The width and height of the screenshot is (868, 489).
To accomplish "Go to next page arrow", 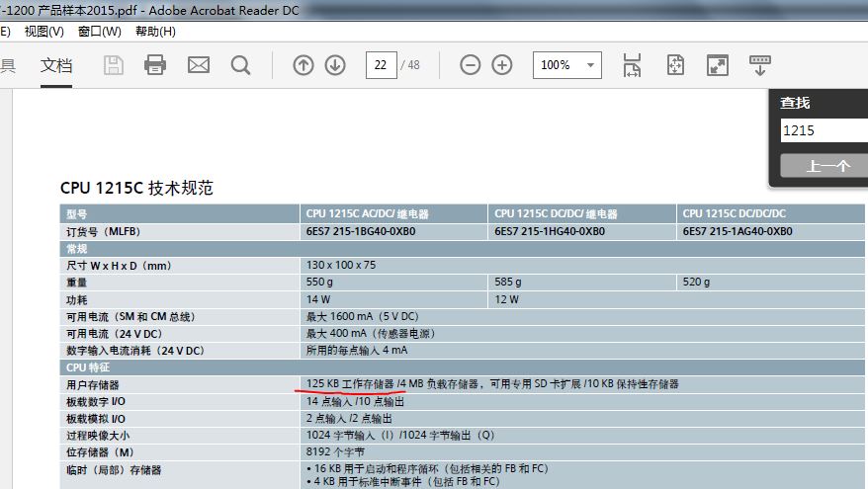I will (x=335, y=65).
